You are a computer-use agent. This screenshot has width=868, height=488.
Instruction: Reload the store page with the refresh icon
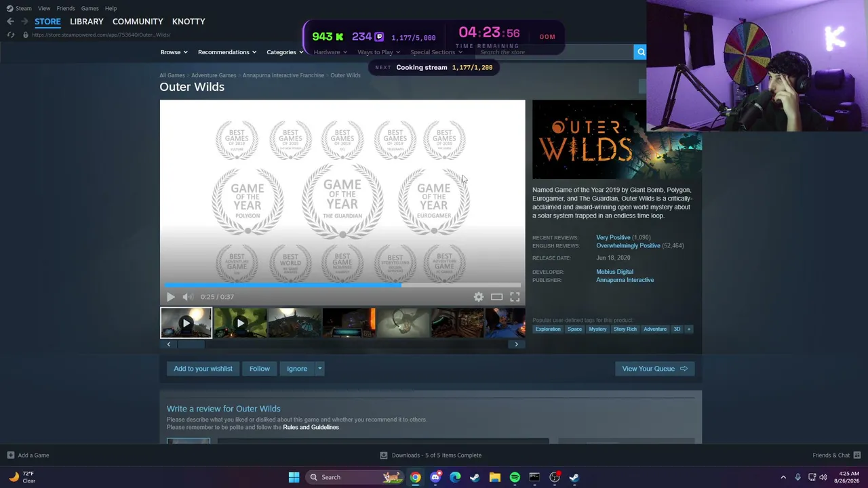click(x=10, y=35)
